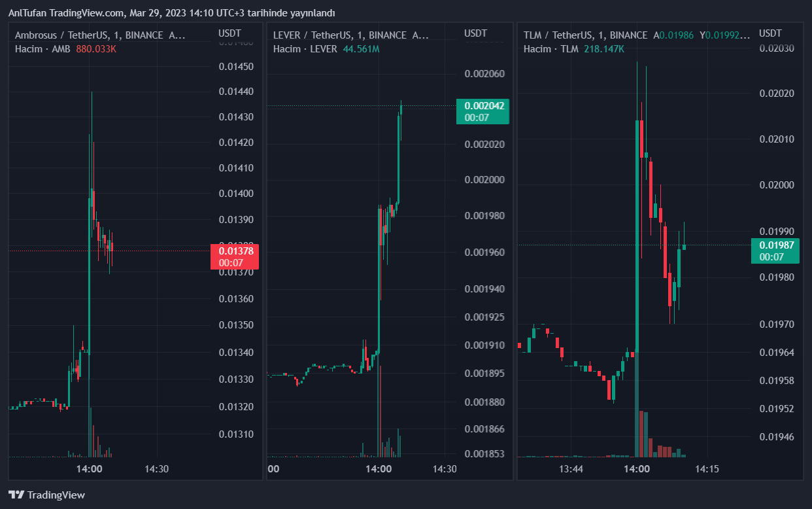
Task: Click 14:15 on the TLM time axis
Action: (x=707, y=468)
